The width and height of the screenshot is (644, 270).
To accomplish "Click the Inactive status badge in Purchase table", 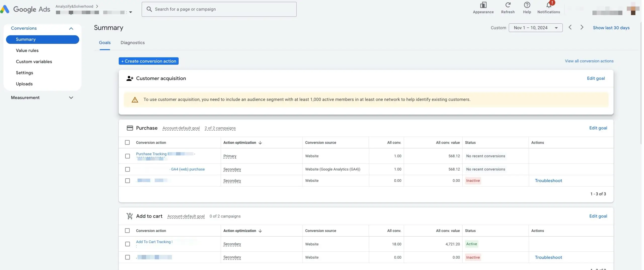I will (x=473, y=181).
